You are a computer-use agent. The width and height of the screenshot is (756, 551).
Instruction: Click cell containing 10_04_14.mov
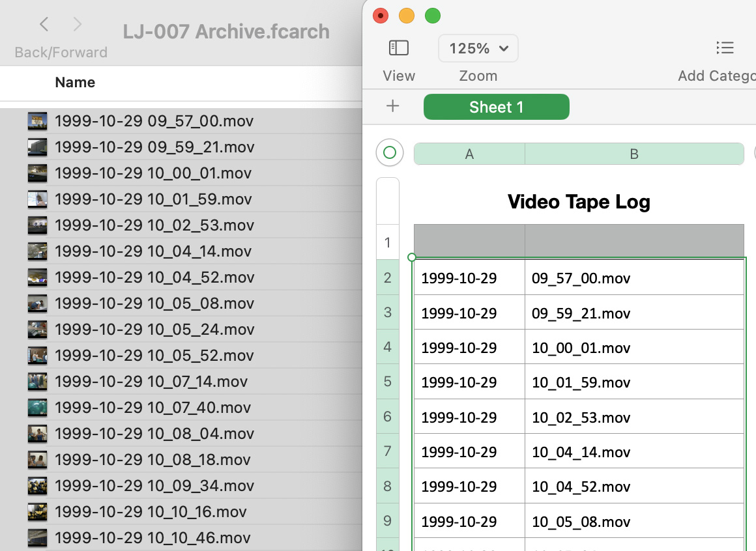(581, 452)
